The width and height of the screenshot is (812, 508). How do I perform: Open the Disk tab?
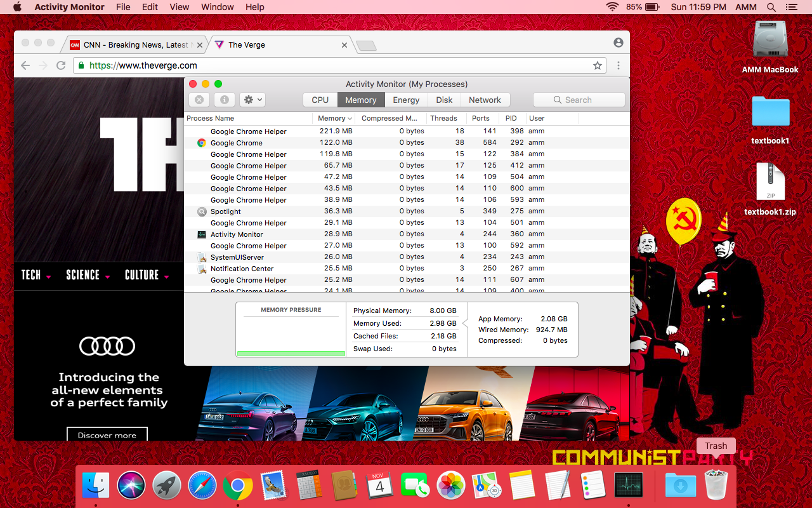click(444, 100)
